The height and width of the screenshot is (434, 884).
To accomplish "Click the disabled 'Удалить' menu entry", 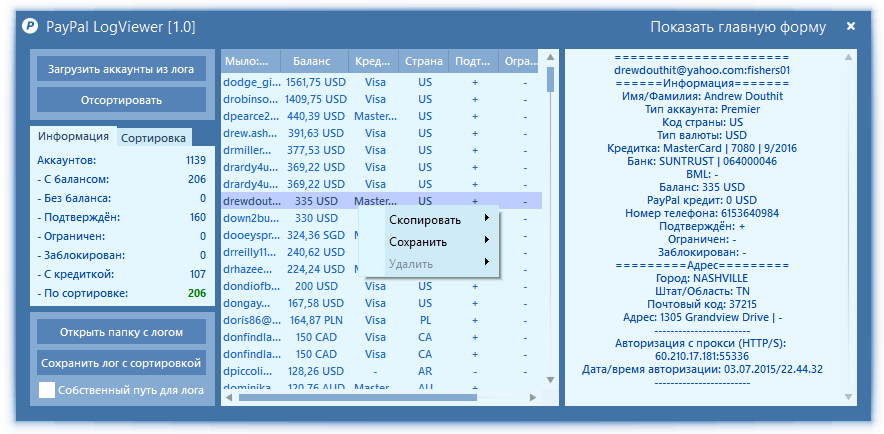I will click(430, 264).
